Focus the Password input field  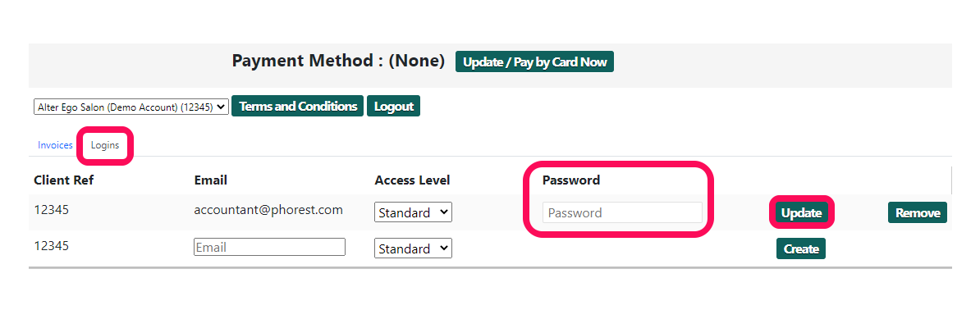coord(622,212)
